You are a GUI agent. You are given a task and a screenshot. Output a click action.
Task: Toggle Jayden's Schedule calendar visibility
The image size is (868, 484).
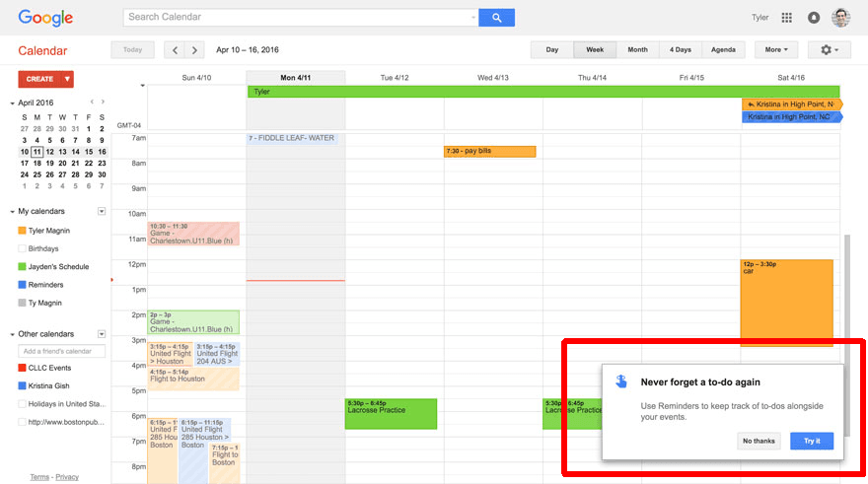tap(23, 266)
